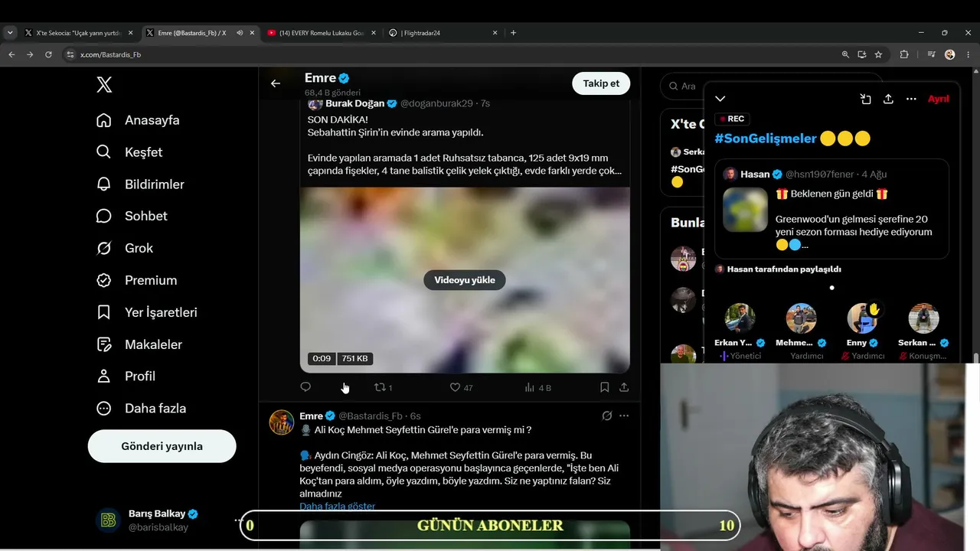The width and height of the screenshot is (980, 551).
Task: Click Videoyu yükle on the blurred video
Action: [x=465, y=280]
